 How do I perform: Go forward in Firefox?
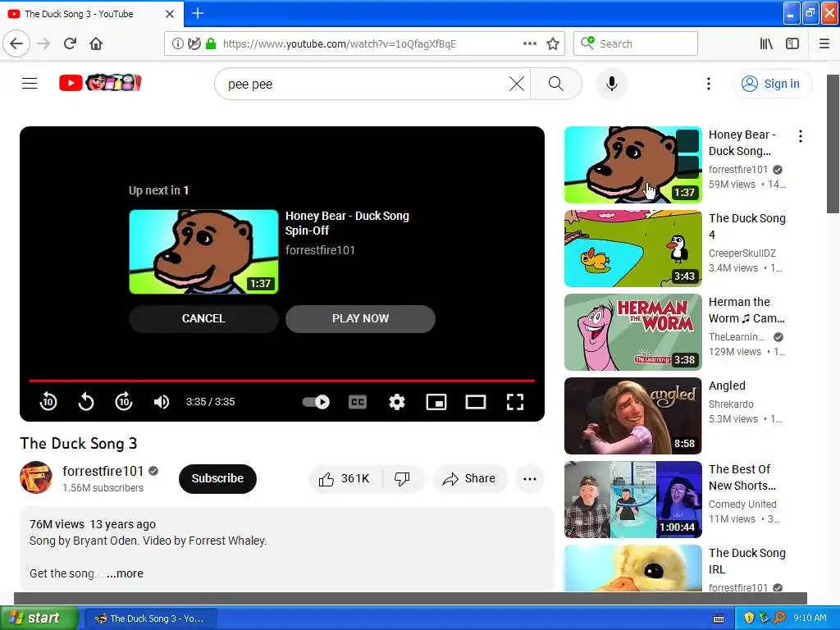(x=43, y=43)
